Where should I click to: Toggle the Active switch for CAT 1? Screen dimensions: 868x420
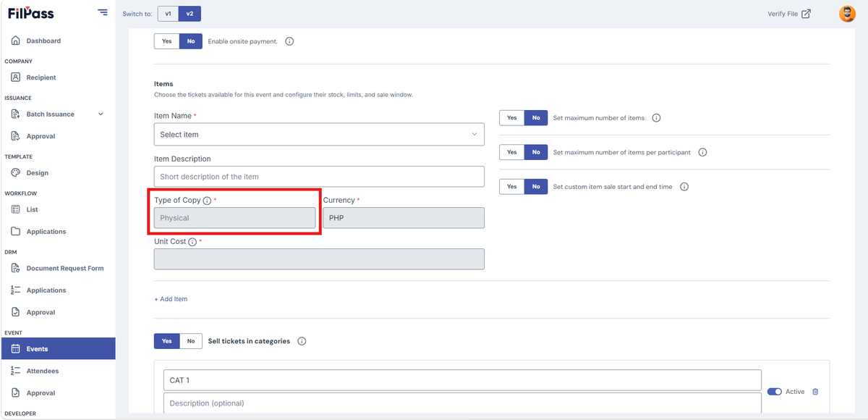pyautogui.click(x=775, y=392)
